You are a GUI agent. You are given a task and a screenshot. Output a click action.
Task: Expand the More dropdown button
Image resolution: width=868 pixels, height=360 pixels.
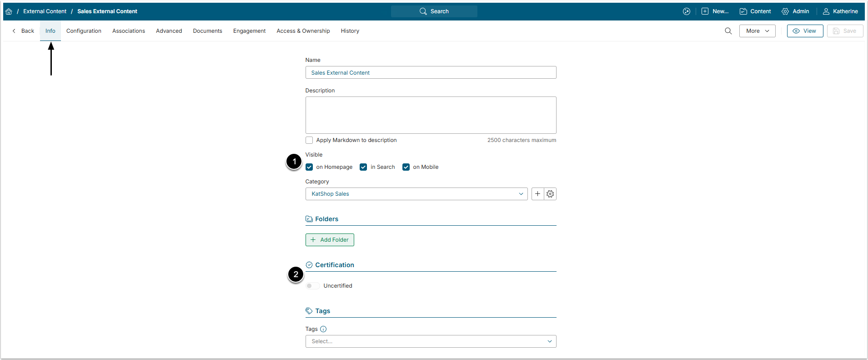[757, 31]
